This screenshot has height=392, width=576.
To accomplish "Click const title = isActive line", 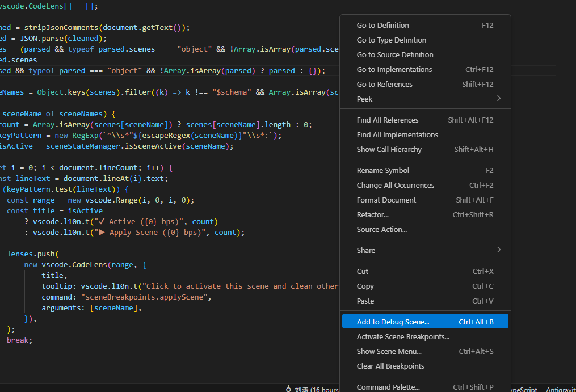I will tap(54, 210).
